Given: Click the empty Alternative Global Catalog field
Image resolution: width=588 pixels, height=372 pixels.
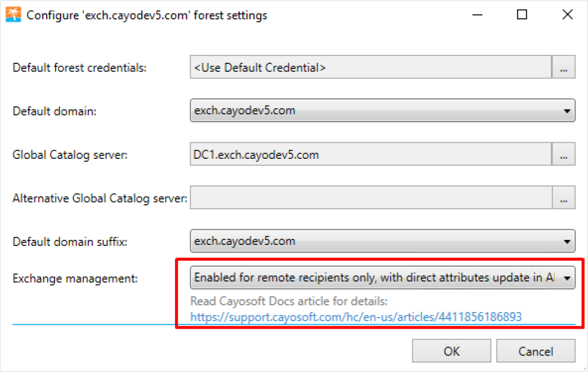Looking at the screenshot, I should click(x=371, y=198).
